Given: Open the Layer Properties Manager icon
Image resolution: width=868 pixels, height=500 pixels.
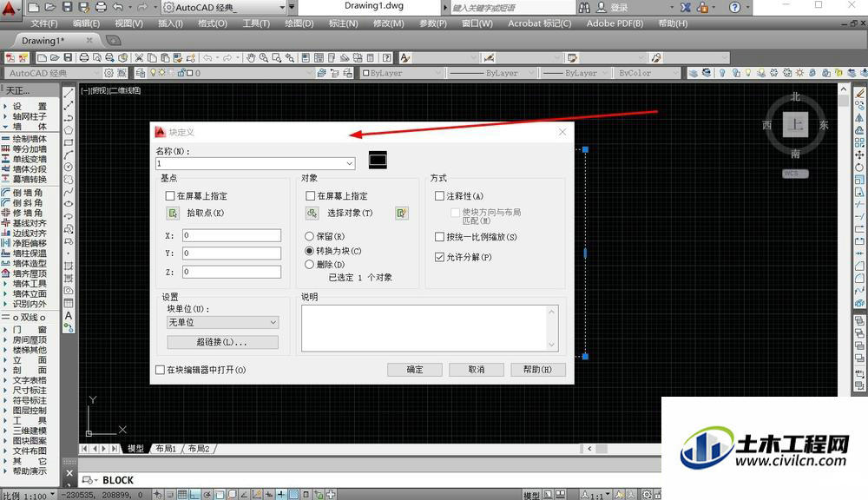Looking at the screenshot, I should tap(141, 73).
